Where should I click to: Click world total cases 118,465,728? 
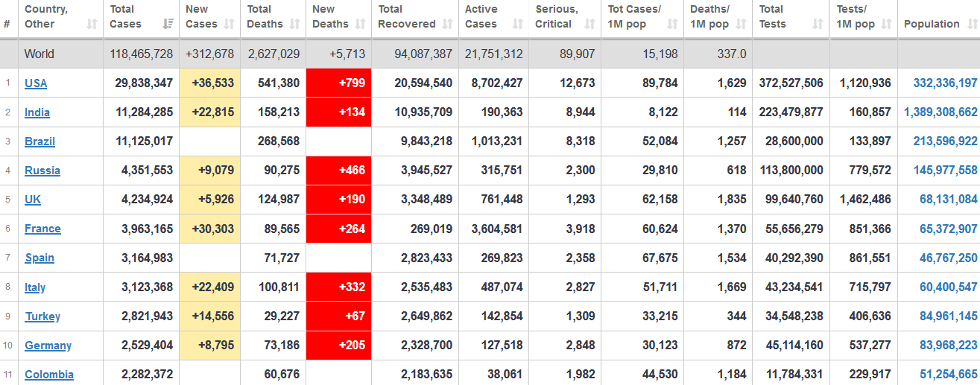tap(141, 54)
